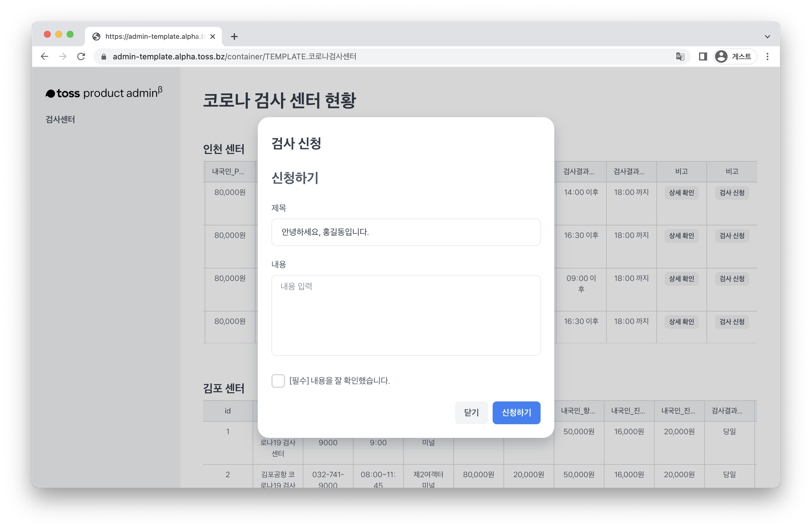Screen dimensions: 812x530
Task: Click the 내용 입력 text area
Action: (x=406, y=315)
